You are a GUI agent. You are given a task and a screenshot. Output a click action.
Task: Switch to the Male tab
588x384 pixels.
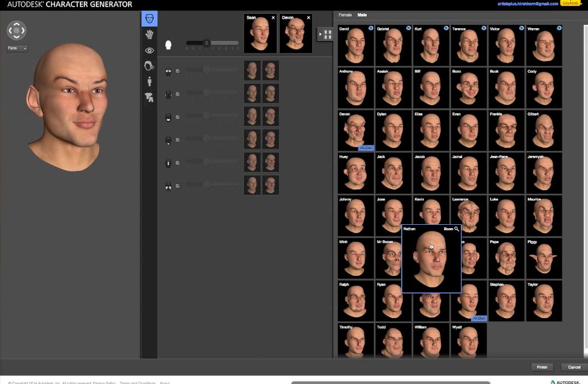click(x=362, y=14)
